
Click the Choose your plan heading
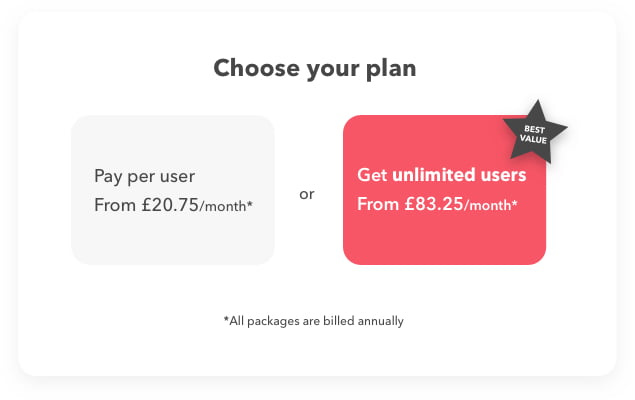tap(315, 68)
